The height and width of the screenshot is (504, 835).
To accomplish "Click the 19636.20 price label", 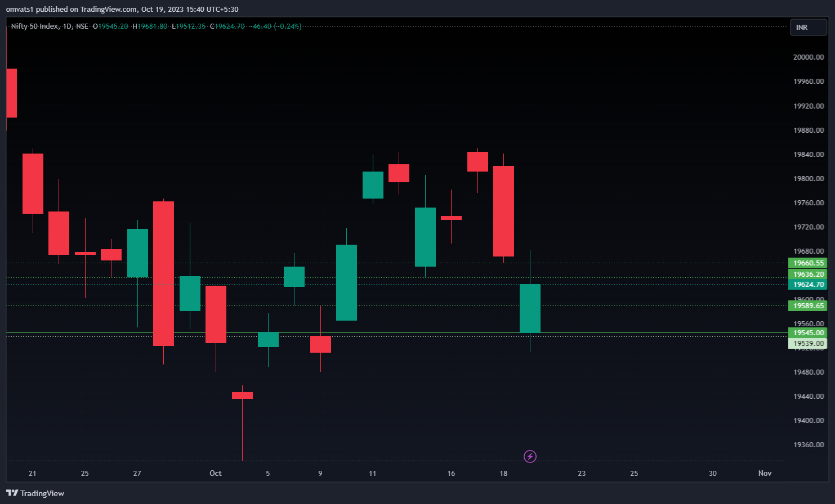I will (808, 274).
